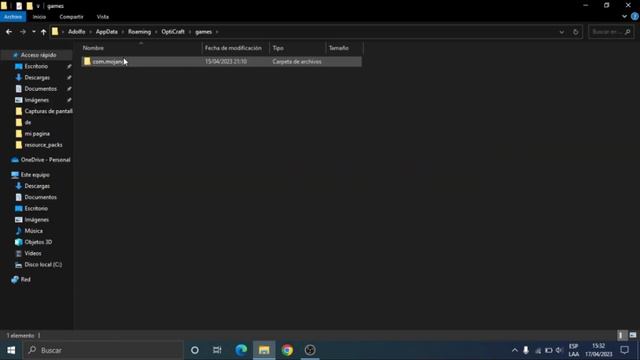Open Descargas under Este equipo
This screenshot has width=640, height=360.
(x=37, y=186)
